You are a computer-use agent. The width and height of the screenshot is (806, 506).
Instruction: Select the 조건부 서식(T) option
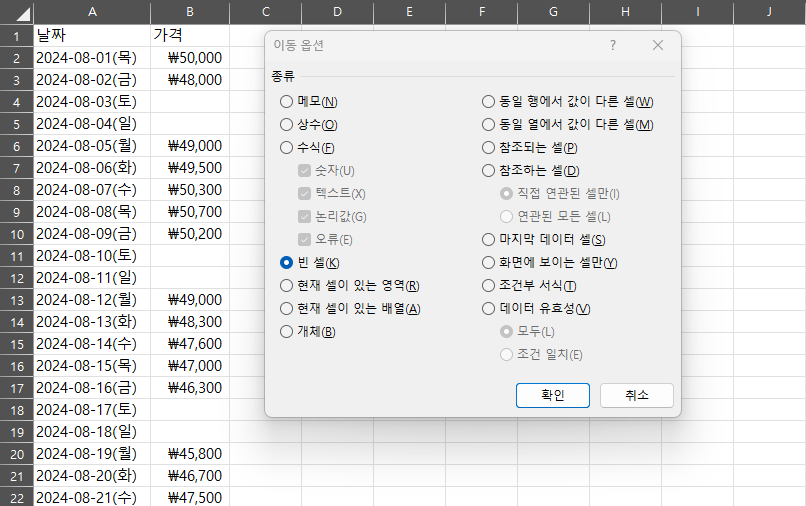point(529,285)
